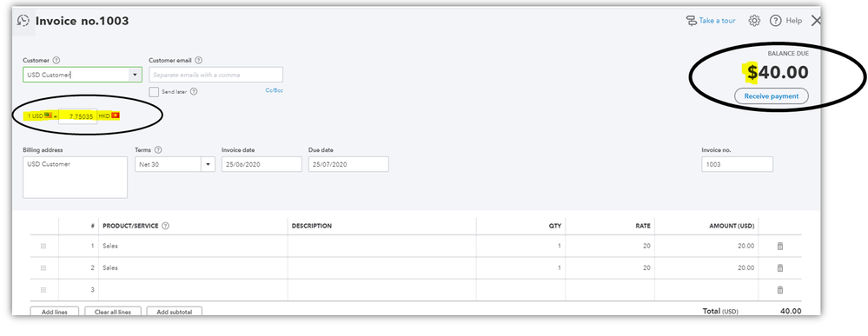Click the Total 40.00 value
This screenshot has width=868, height=336.
[790, 311]
